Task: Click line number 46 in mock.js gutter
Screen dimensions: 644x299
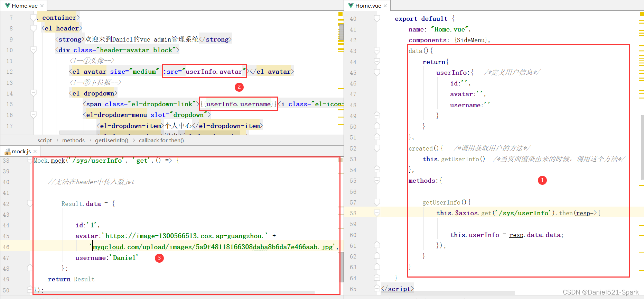Action: [x=6, y=247]
